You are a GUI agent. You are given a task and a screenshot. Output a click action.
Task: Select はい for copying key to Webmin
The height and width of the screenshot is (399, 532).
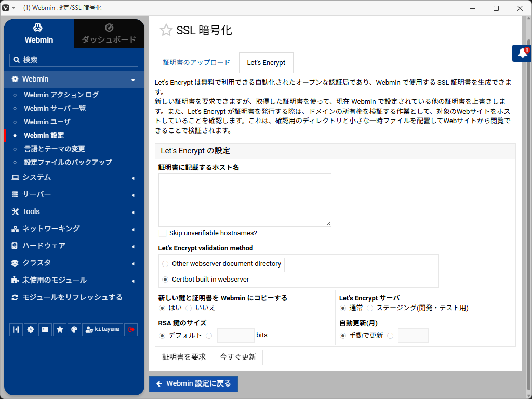pyautogui.click(x=162, y=308)
